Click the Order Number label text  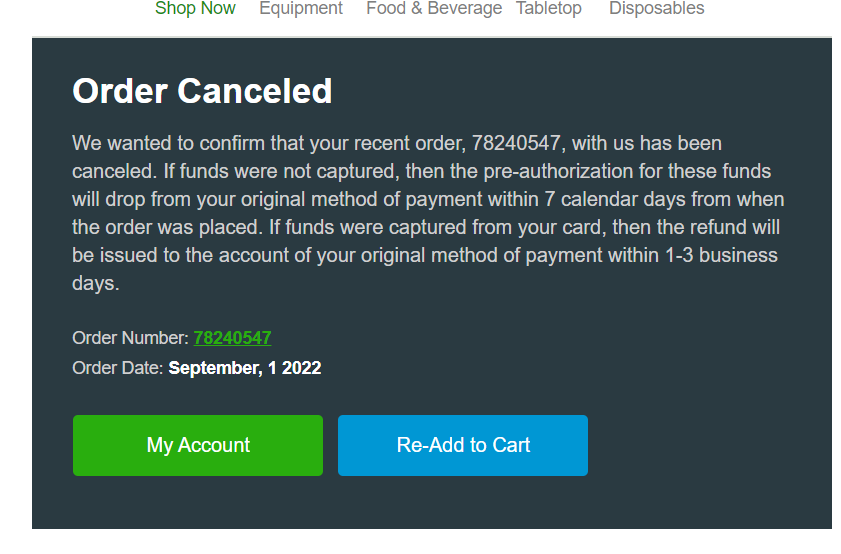[130, 338]
